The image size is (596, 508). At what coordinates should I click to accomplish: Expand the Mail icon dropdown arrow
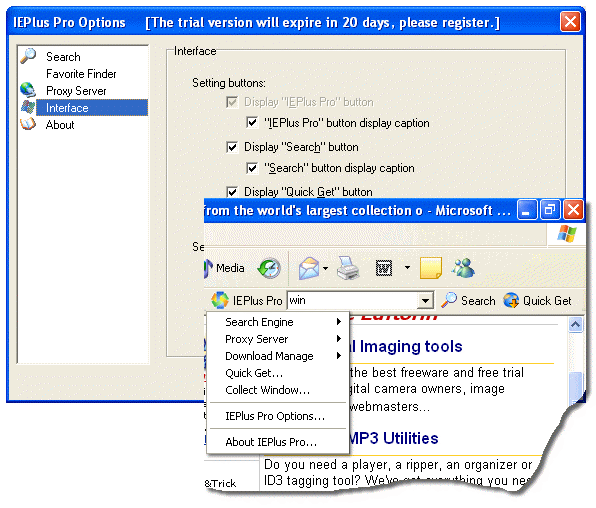(325, 268)
